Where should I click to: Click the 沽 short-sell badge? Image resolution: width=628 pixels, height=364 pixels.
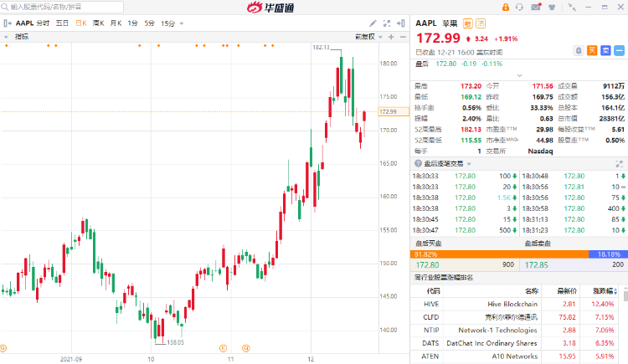[481, 23]
